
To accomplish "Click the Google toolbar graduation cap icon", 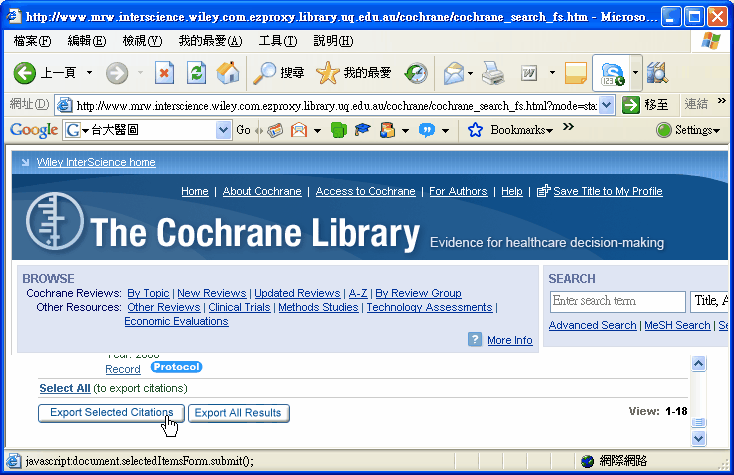I will pyautogui.click(x=362, y=130).
